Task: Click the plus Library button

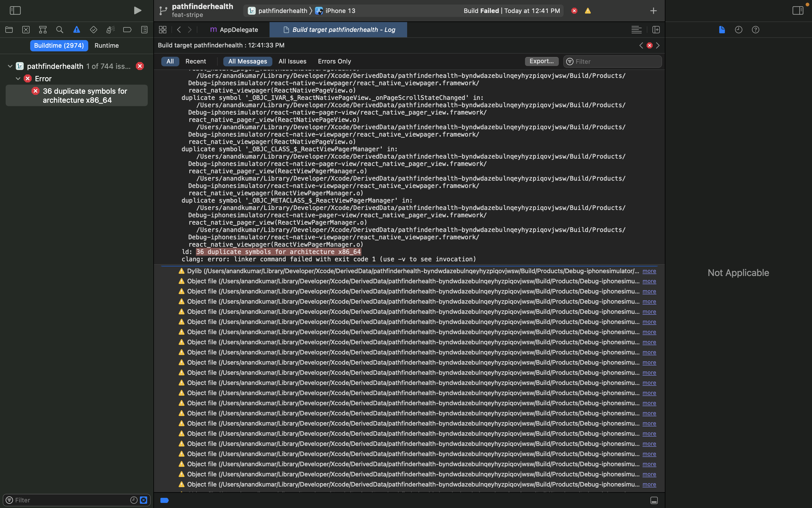Action: [x=653, y=11]
